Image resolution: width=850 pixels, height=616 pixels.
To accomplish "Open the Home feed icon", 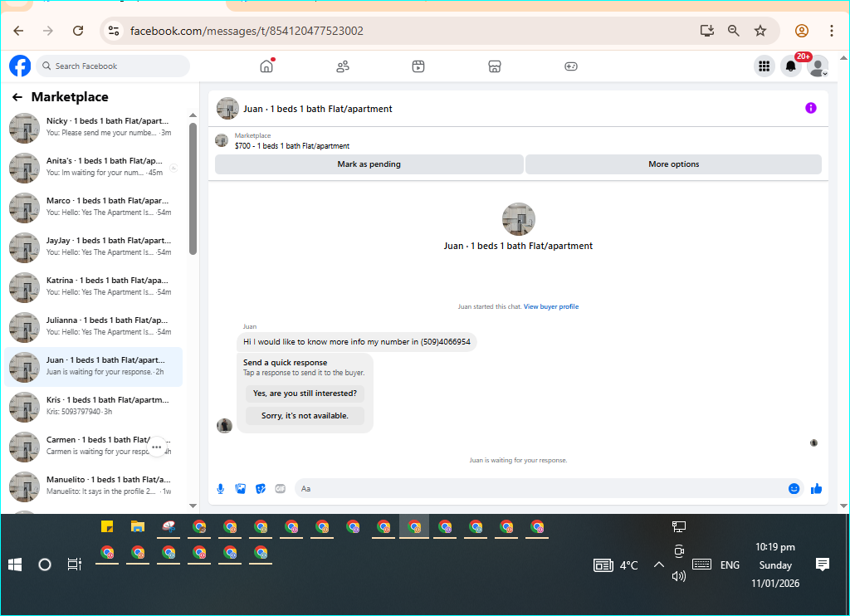I will coord(266,66).
